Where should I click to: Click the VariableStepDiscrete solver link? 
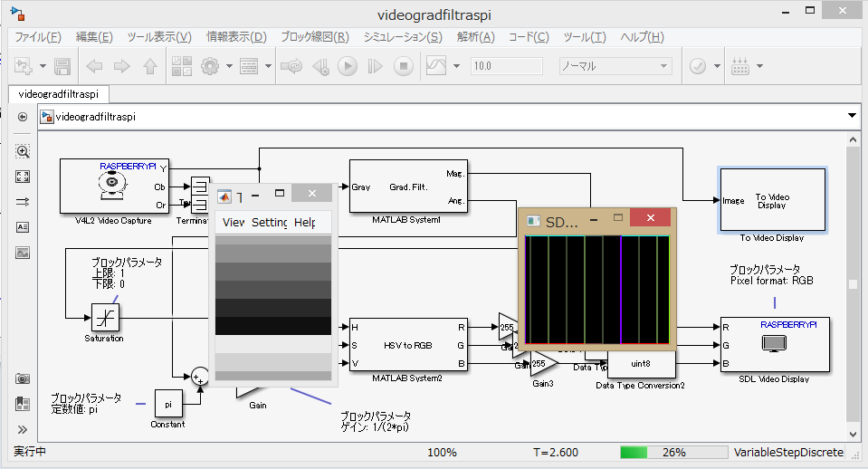pyautogui.click(x=788, y=452)
